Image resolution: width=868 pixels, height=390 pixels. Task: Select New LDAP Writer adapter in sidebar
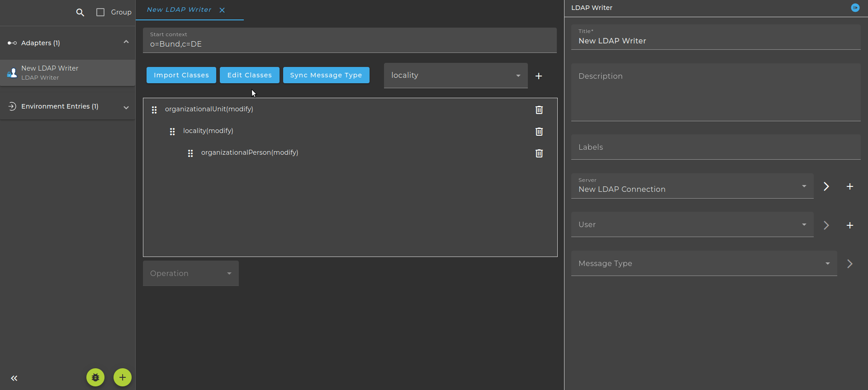click(x=67, y=72)
